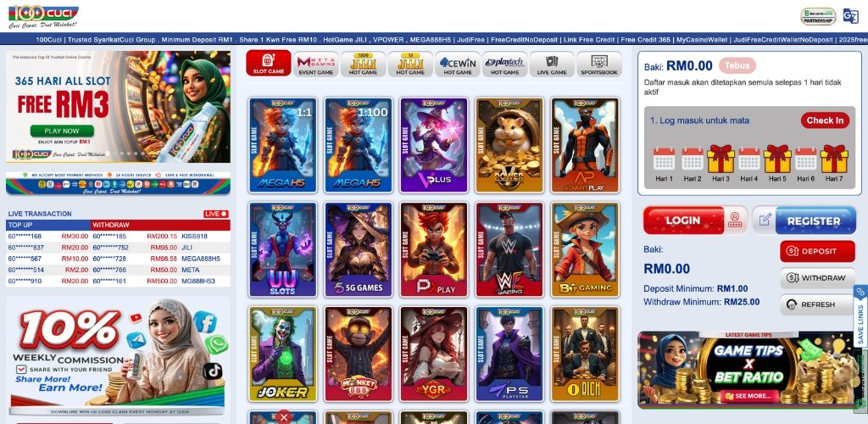This screenshot has height=424, width=868.
Task: Click the REFRESH balance button
Action: click(818, 304)
